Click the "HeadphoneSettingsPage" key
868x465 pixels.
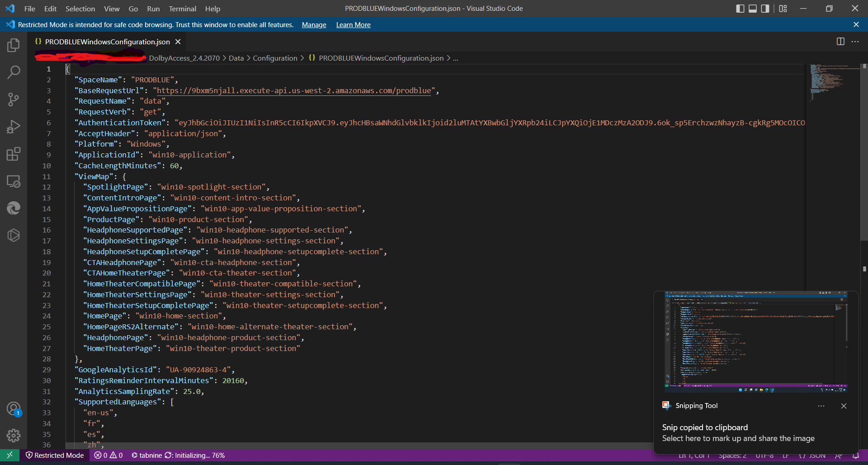point(133,241)
